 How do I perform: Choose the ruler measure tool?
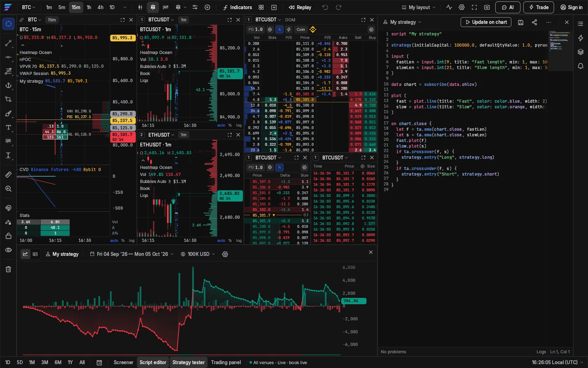[x=8, y=175]
